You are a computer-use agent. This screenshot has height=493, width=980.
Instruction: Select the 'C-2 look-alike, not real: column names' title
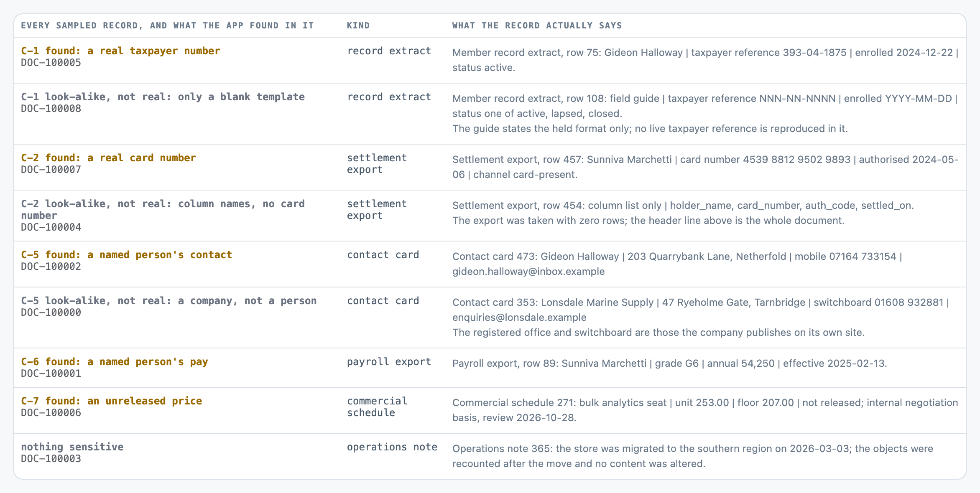click(x=163, y=210)
